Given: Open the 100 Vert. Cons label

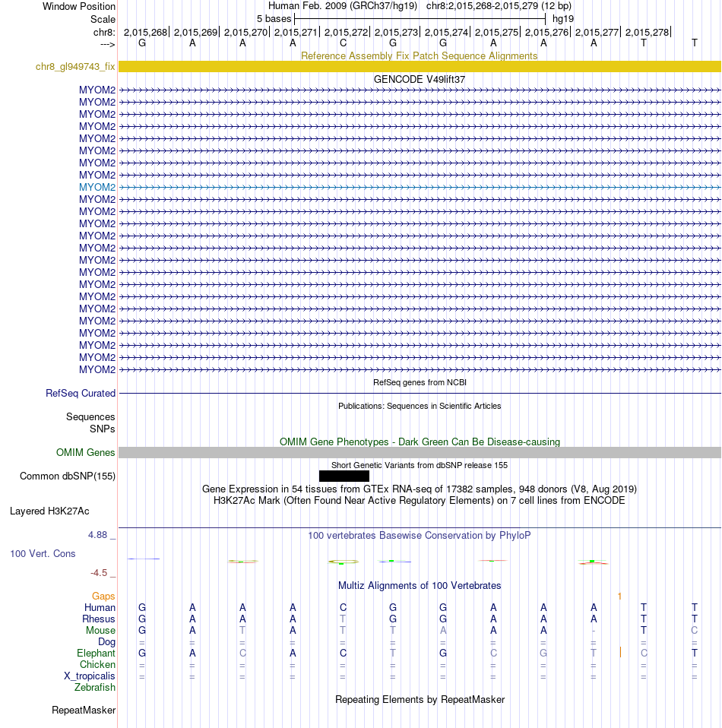Looking at the screenshot, I should (x=43, y=553).
